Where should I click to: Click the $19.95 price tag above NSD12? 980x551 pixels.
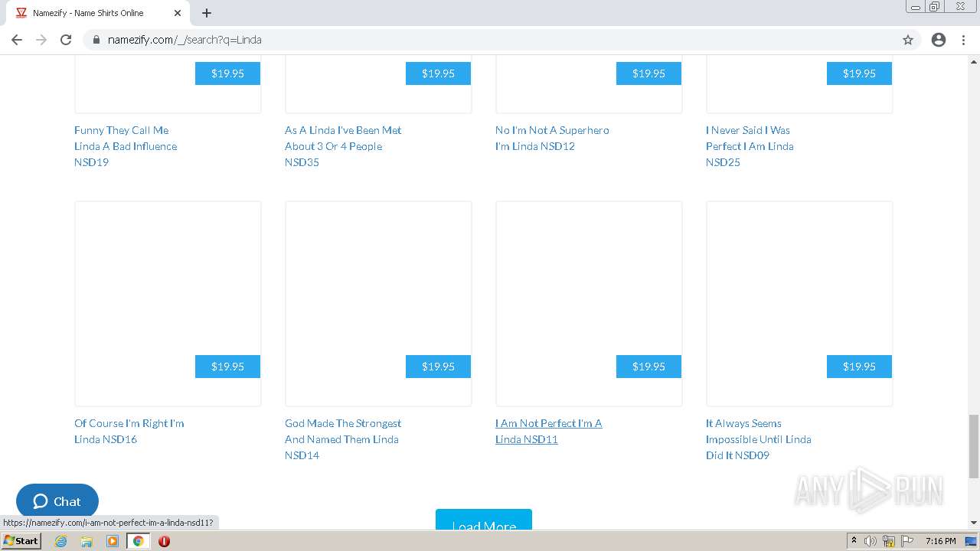648,73
